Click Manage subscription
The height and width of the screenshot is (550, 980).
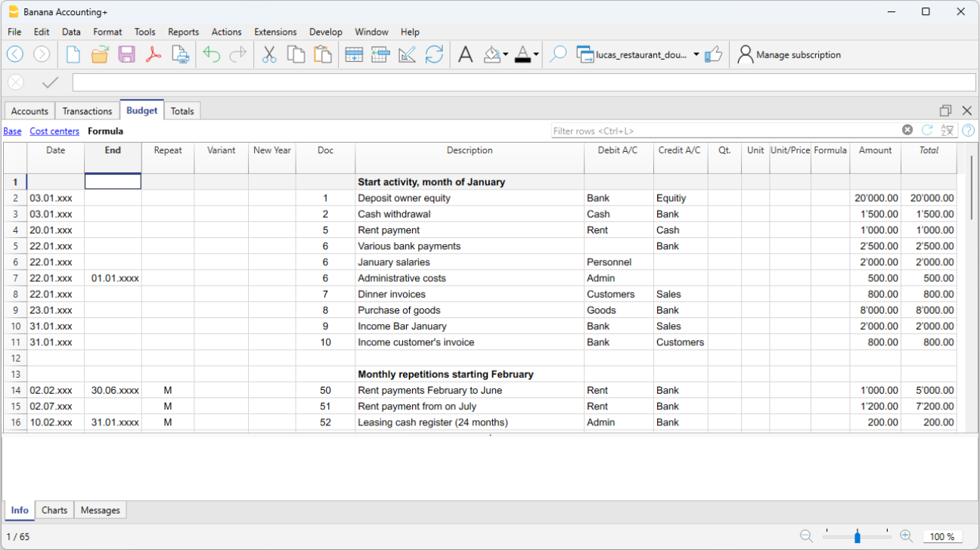[x=789, y=54]
